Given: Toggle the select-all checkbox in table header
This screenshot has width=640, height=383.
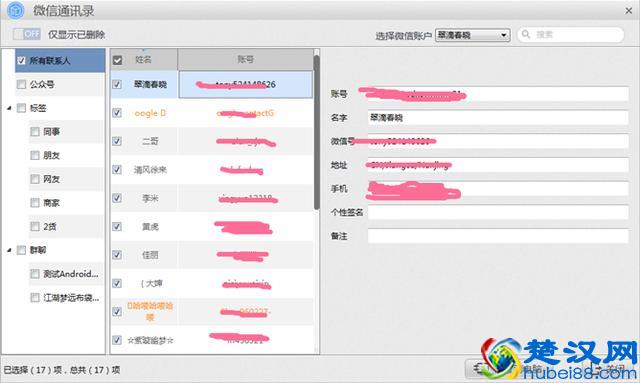Looking at the screenshot, I should coord(118,60).
